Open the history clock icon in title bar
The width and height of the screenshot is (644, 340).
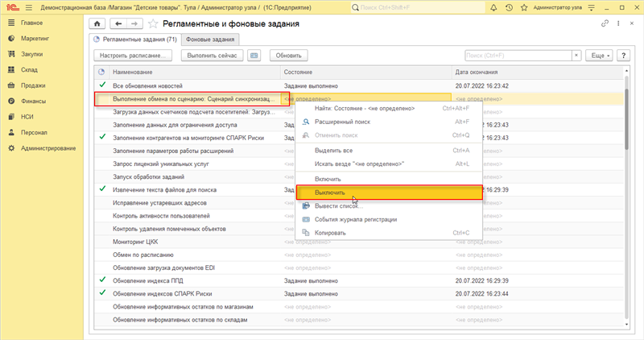coord(507,6)
